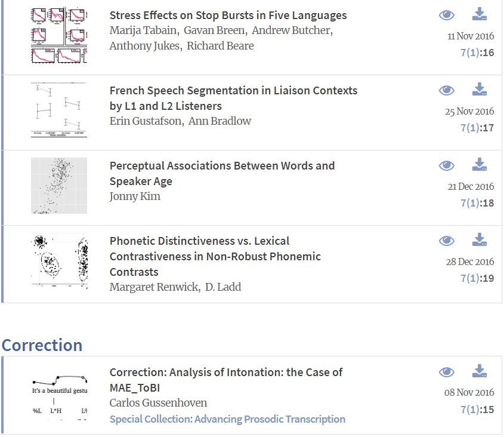Open Special Collection: Advancing Prosodic Transcription
This screenshot has width=504, height=437.
pyautogui.click(x=227, y=419)
